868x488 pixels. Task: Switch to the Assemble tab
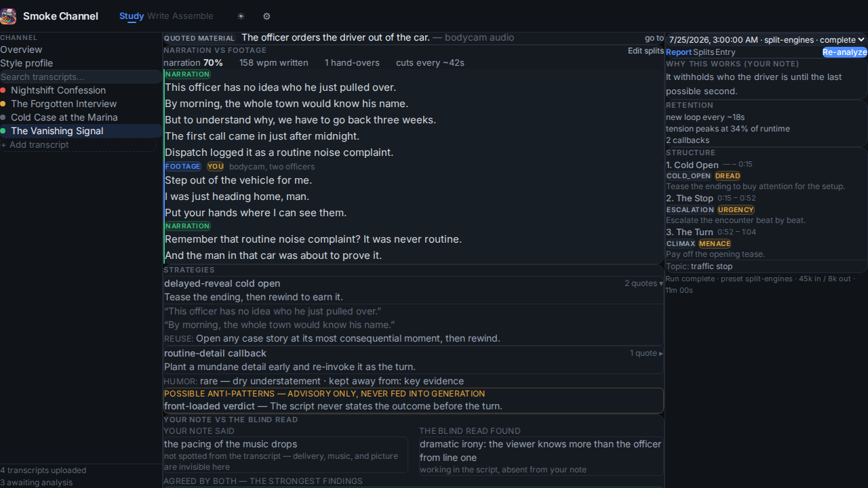pos(193,16)
